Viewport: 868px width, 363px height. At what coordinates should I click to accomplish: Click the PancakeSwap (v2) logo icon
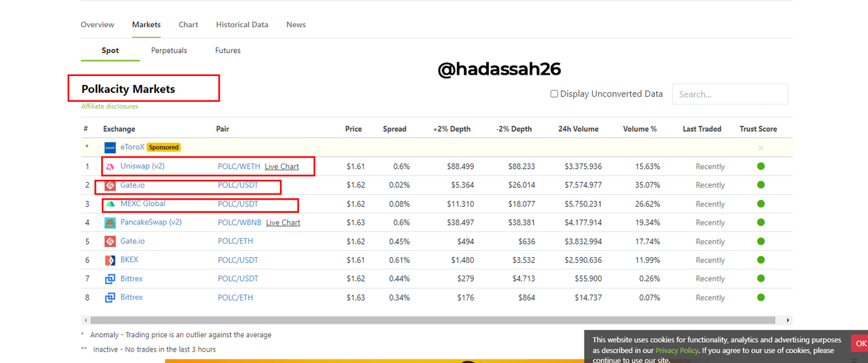point(110,223)
